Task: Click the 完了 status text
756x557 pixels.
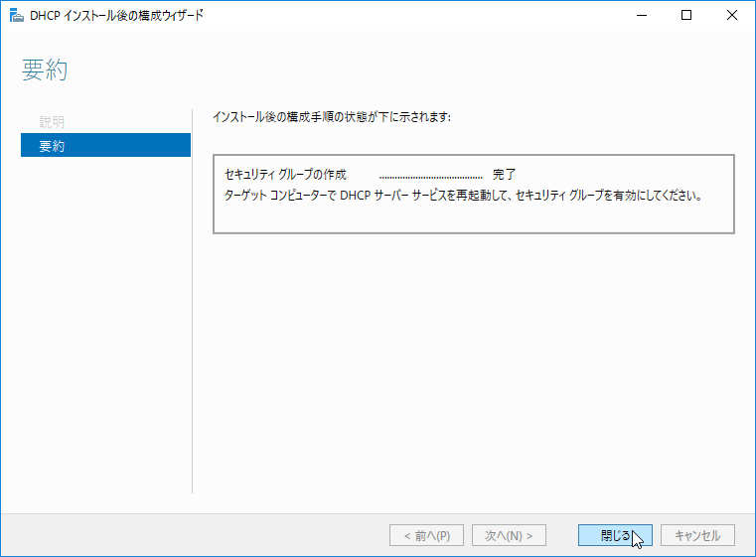Action: click(504, 174)
